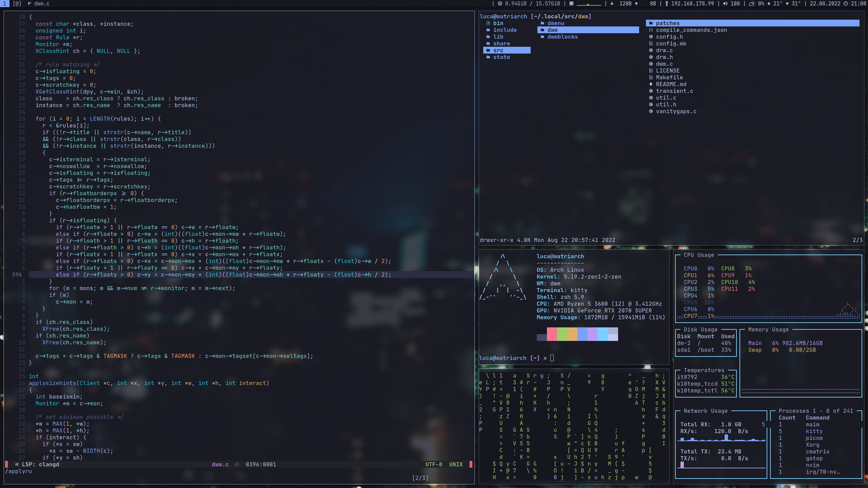This screenshot has width=868, height=488.
Task: Click the document icon for config.mk
Action: 651,43
